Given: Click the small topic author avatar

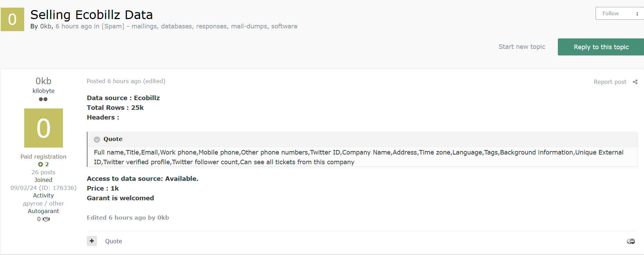Looking at the screenshot, I should (x=12, y=19).
